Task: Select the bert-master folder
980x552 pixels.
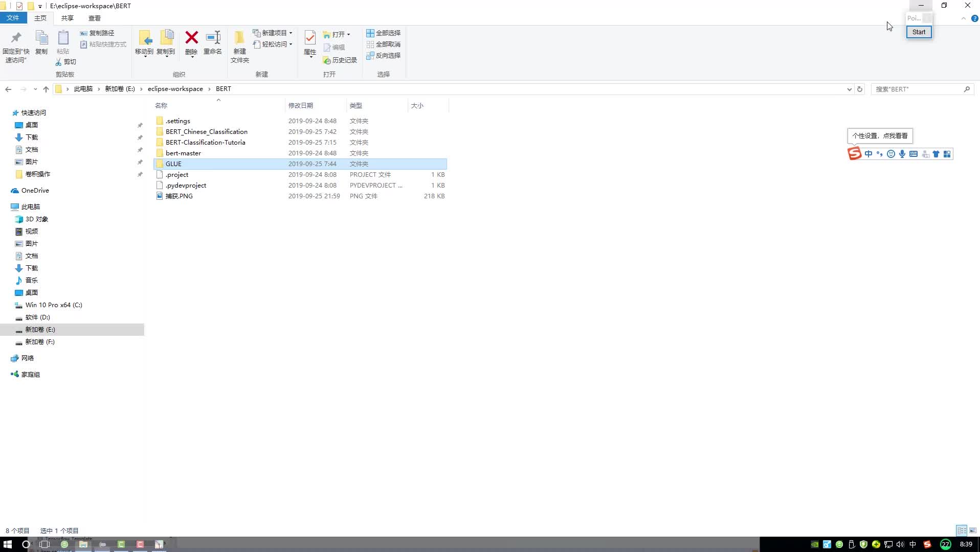Action: tap(183, 153)
